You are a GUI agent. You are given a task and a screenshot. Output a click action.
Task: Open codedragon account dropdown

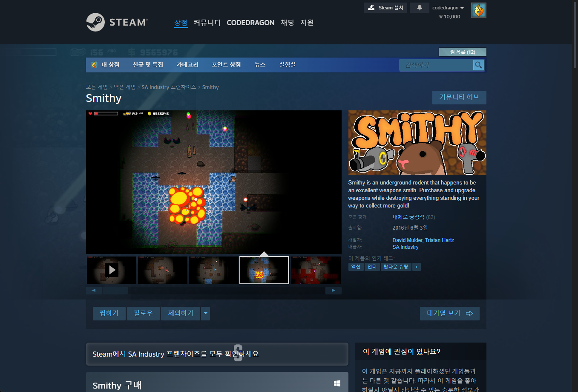[x=448, y=8]
